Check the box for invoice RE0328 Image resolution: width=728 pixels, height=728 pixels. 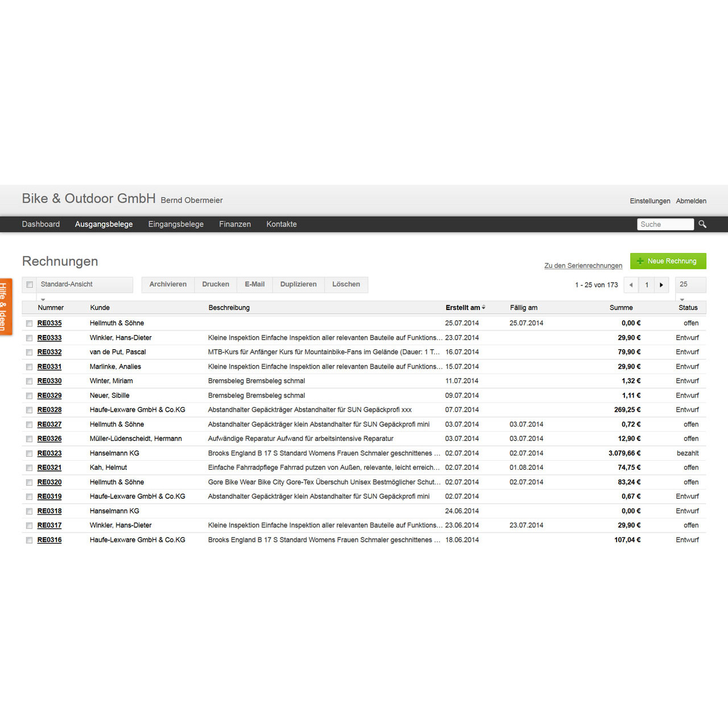(x=29, y=410)
